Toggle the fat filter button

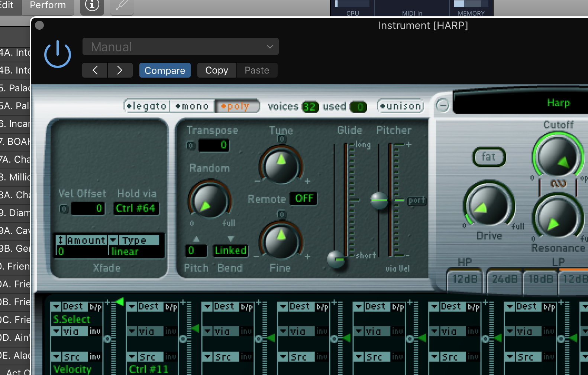(x=488, y=157)
